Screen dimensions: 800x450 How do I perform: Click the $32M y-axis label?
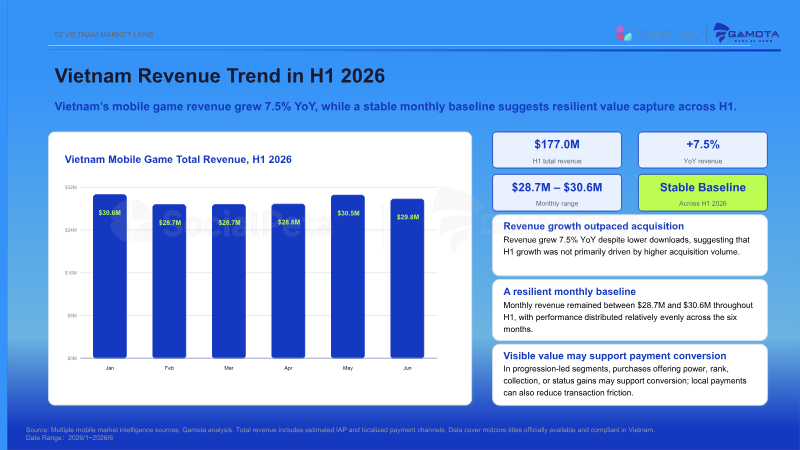pos(71,187)
